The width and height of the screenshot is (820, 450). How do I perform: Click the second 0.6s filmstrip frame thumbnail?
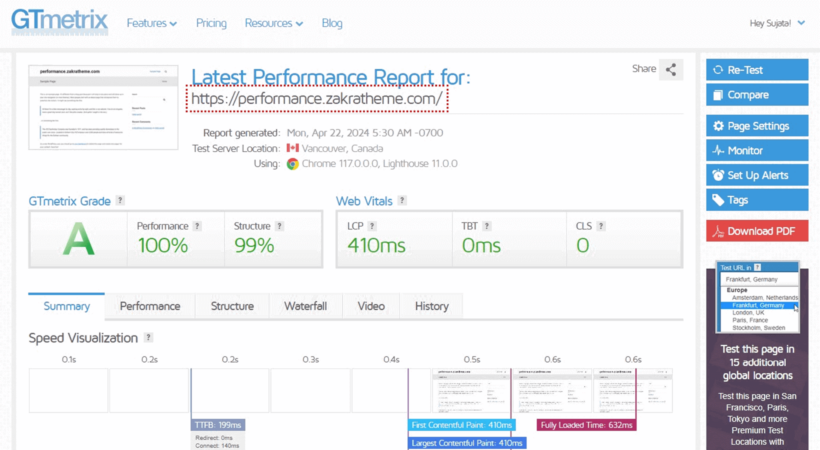pos(633,390)
